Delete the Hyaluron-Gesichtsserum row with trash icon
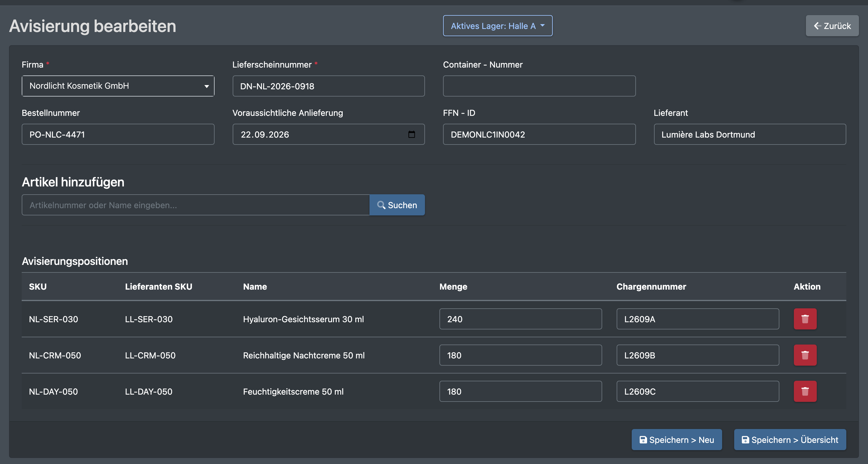The height and width of the screenshot is (464, 868). coord(805,319)
